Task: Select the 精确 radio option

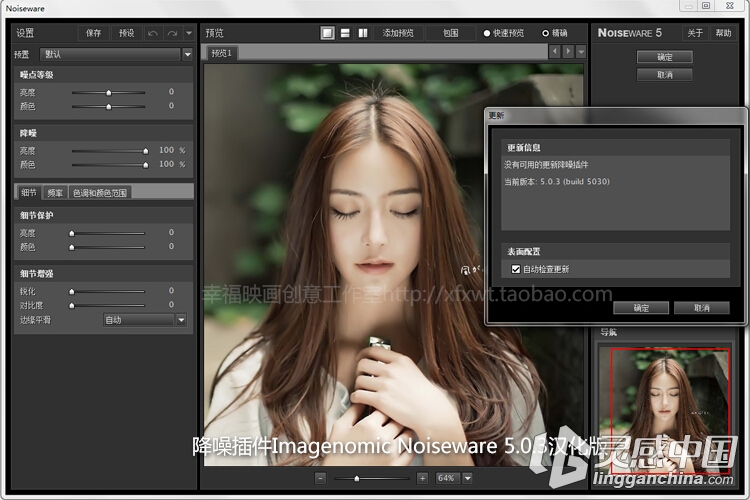Action: tap(555, 33)
